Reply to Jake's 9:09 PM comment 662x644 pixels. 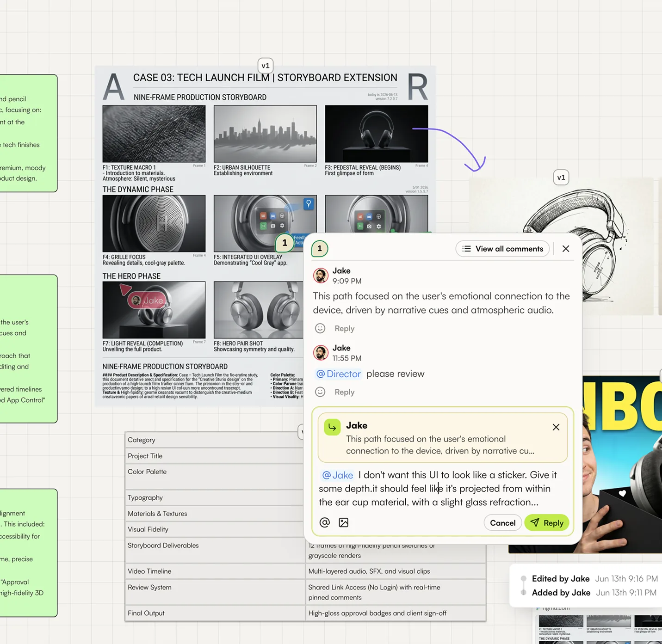(344, 328)
